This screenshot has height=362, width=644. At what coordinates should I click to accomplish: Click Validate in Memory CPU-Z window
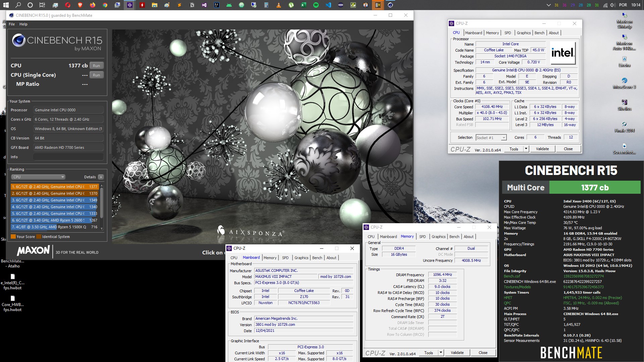(457, 353)
